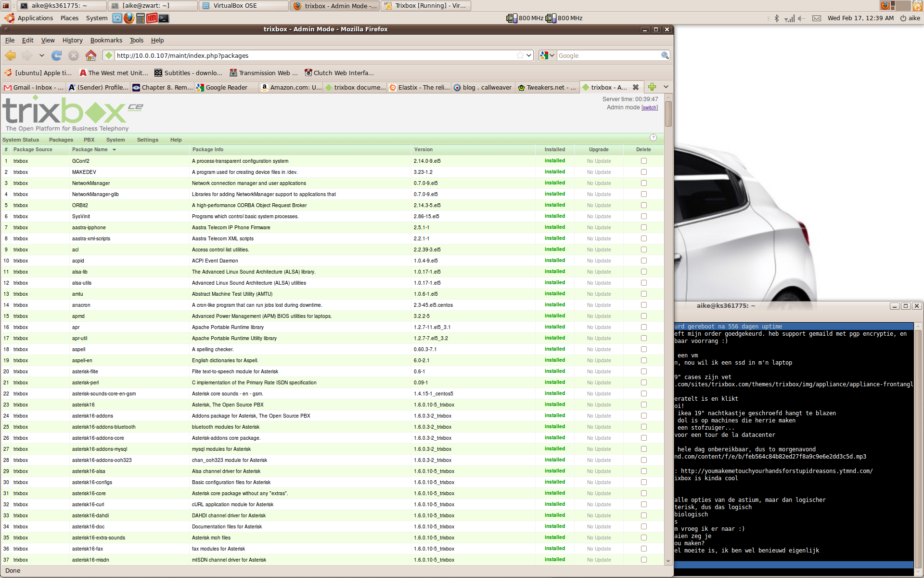Viewport: 924px width, 578px height.
Task: Open the Packages dropdown in trixbox nav
Action: tap(61, 140)
